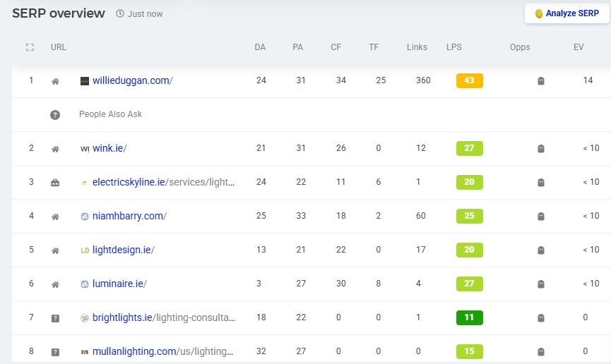This screenshot has height=364, width=611.
Task: Click the Analyze SERP button
Action: coord(567,13)
